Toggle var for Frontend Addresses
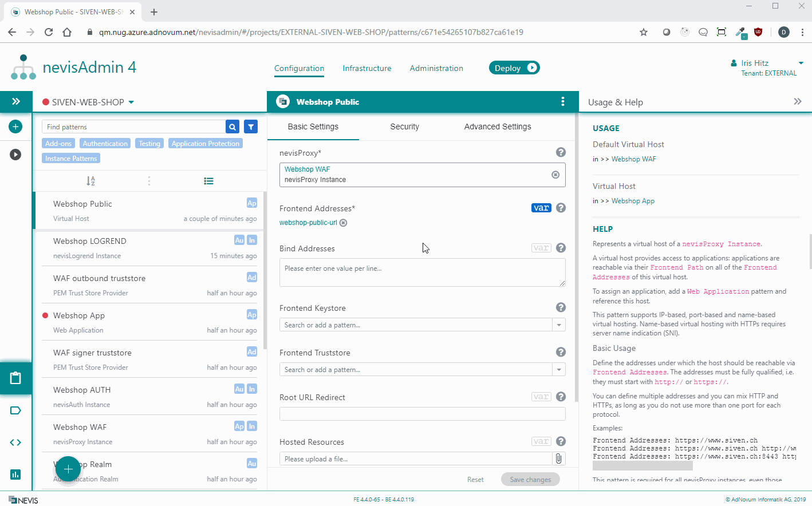The width and height of the screenshot is (812, 506). point(541,208)
